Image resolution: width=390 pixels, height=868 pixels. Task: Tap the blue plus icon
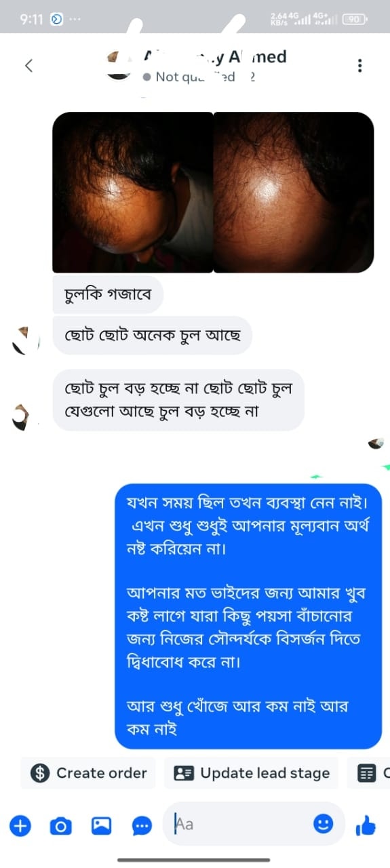pos(20,825)
